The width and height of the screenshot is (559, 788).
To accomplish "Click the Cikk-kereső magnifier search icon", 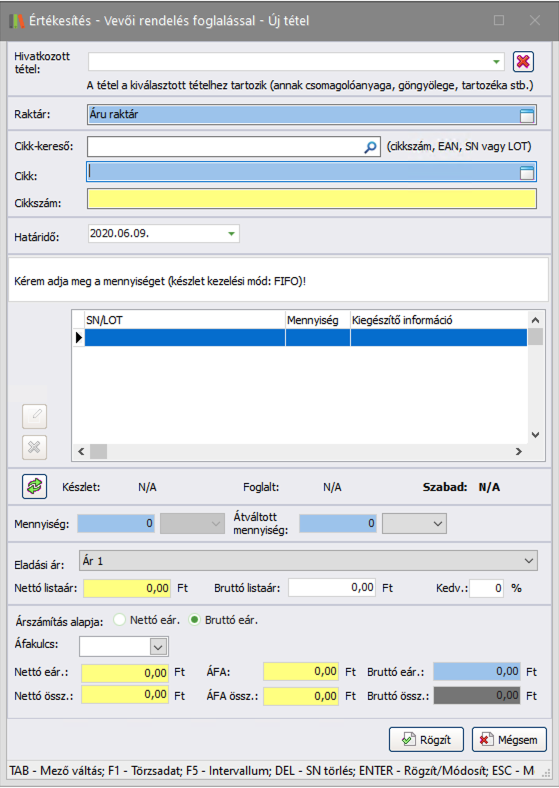I will tap(370, 147).
